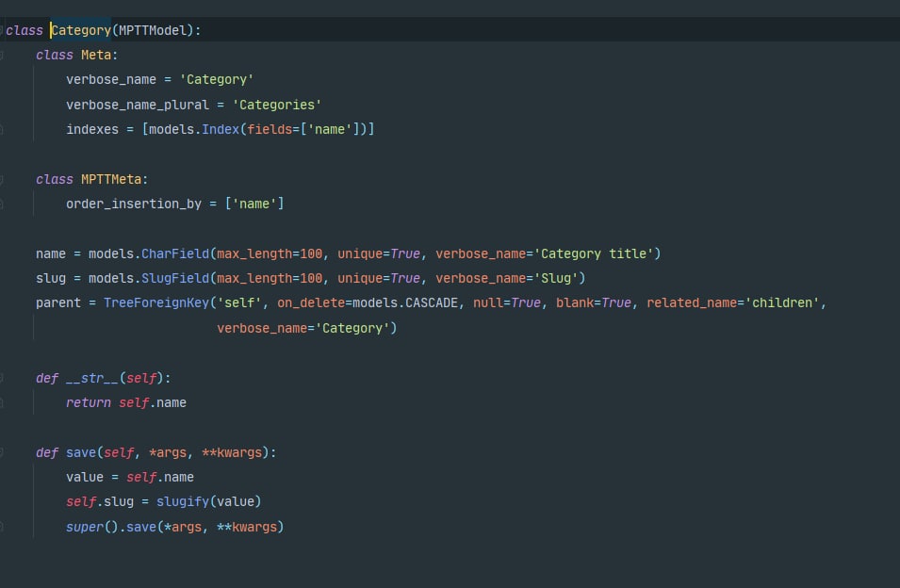Click the TreeForeignKey call
The height and width of the screenshot is (588, 900).
pos(156,303)
